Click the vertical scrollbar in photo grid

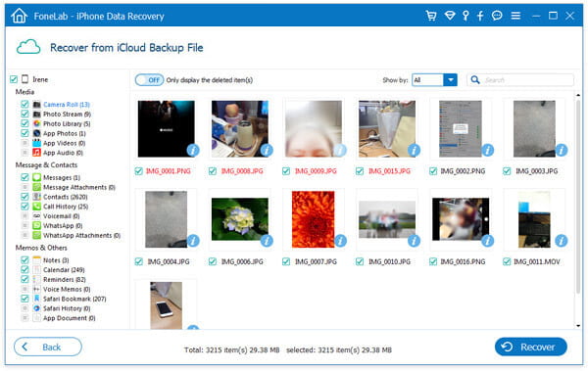click(578, 195)
